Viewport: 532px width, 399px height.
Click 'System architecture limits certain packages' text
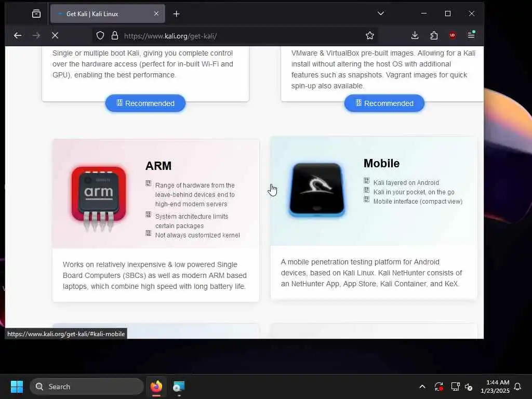[192, 221]
